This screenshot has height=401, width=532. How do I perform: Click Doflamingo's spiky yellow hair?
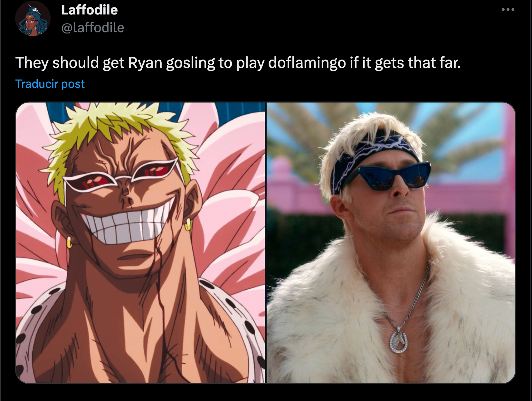tap(122, 129)
